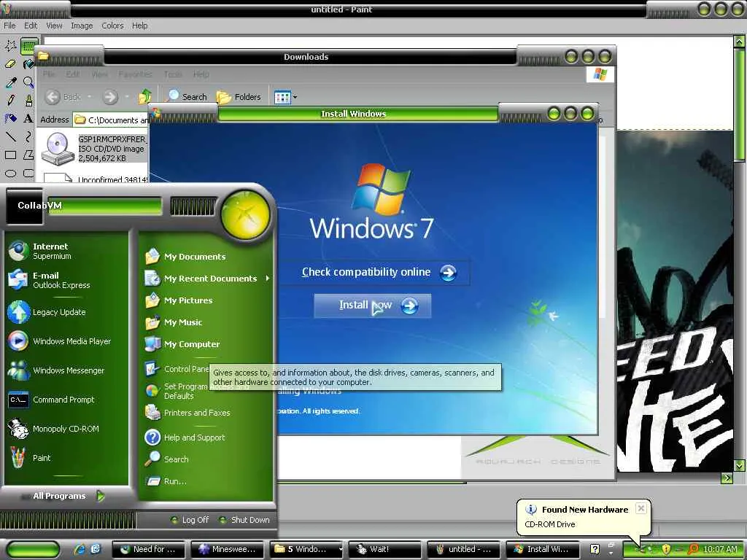Select the GSP1RMCPRXFRER ISO disc image file
Screen dimensions: 747x560
94,149
